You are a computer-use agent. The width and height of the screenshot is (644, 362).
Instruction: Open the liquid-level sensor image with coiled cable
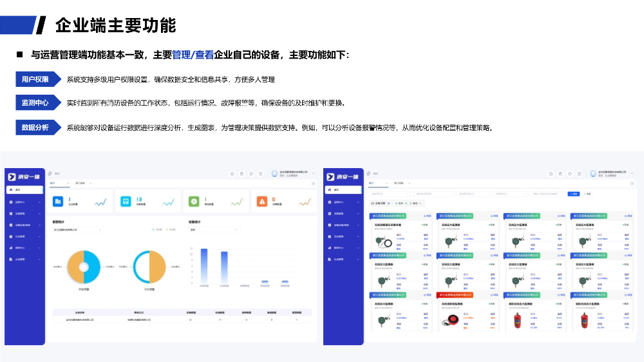[384, 241]
